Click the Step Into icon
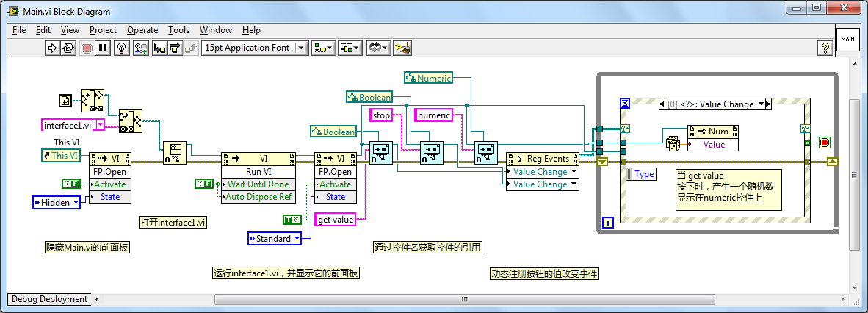This screenshot has height=313, width=868. (159, 48)
